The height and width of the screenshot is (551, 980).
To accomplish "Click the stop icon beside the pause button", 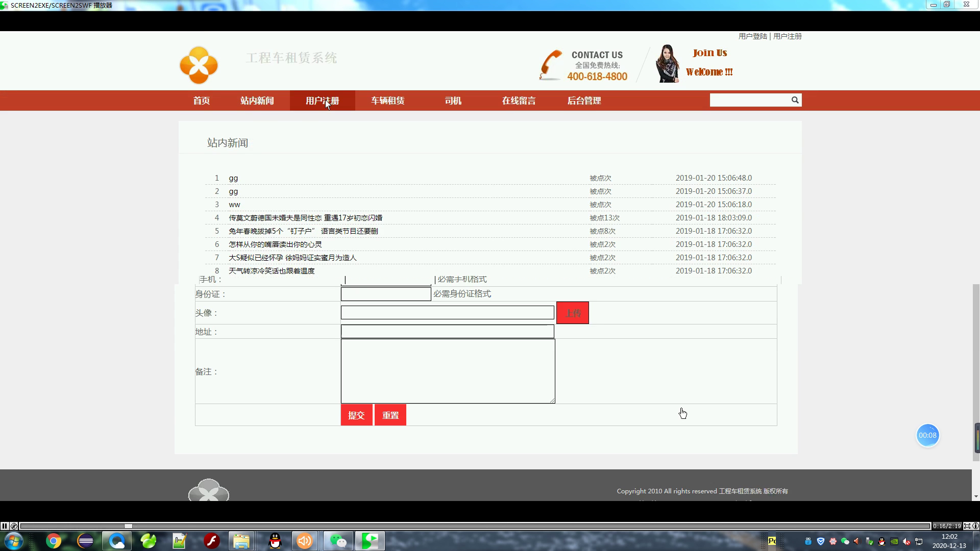I will pos(14,526).
